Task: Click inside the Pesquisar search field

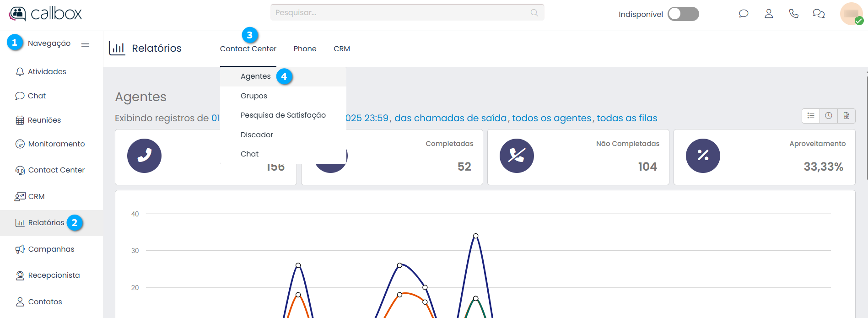Action: tap(398, 13)
